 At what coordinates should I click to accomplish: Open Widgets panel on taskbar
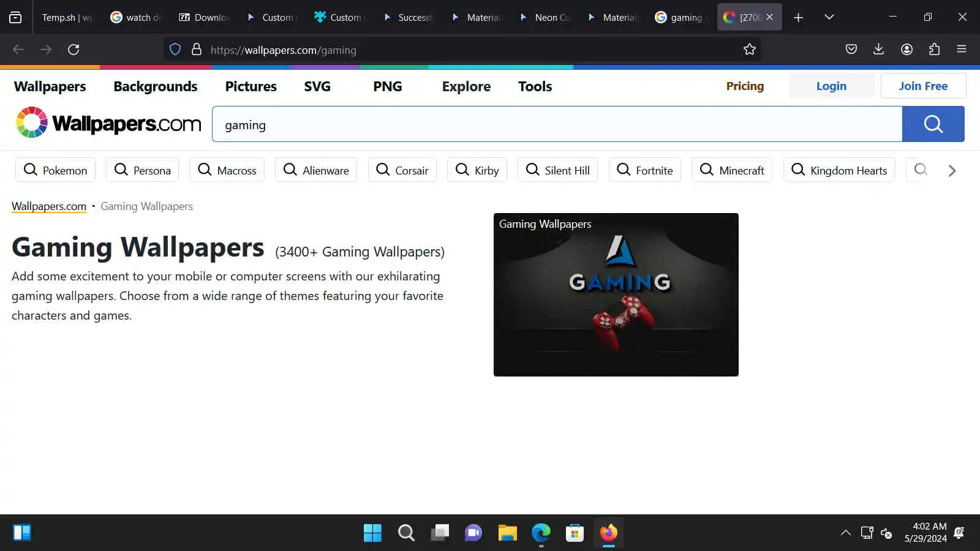click(x=22, y=533)
